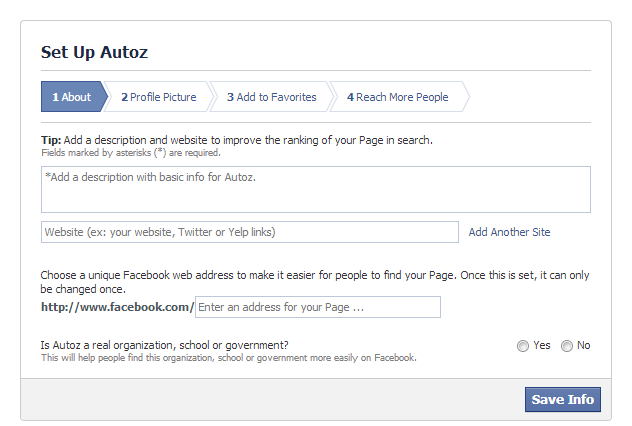
Task: Click the Tip text about Page ranking
Action: pos(236,140)
